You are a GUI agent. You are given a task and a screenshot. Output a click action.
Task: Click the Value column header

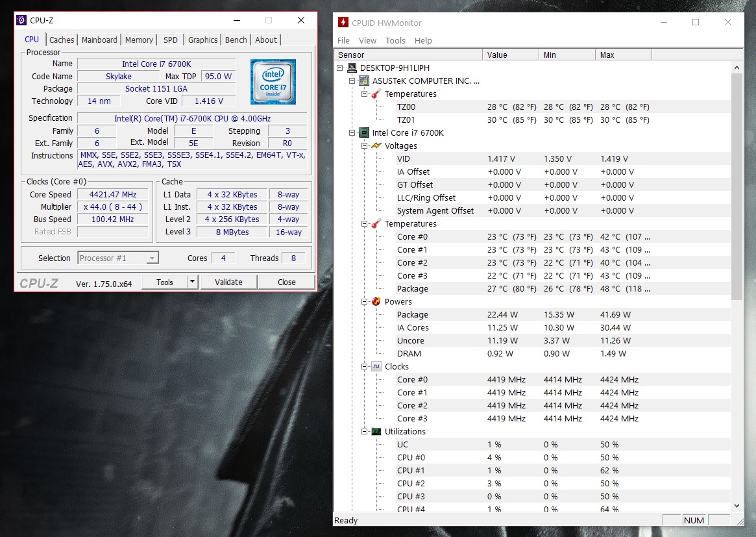[511, 55]
